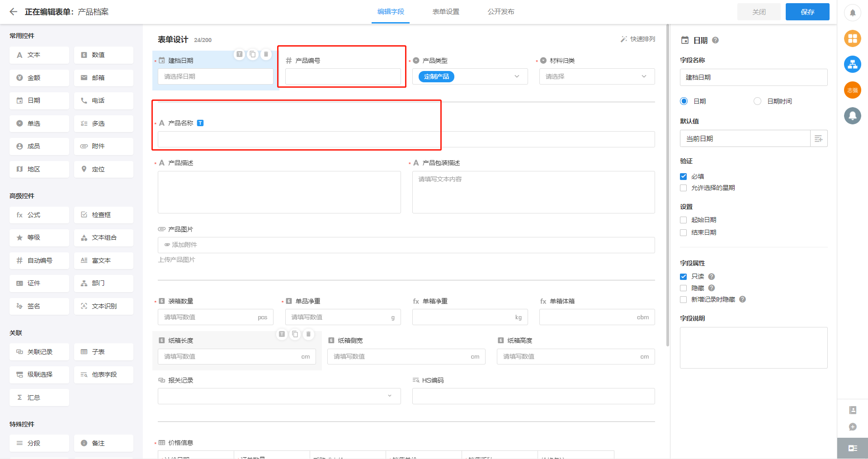This screenshot has height=459, width=868.
Task: Add an 自动编号 control
Action: click(39, 261)
